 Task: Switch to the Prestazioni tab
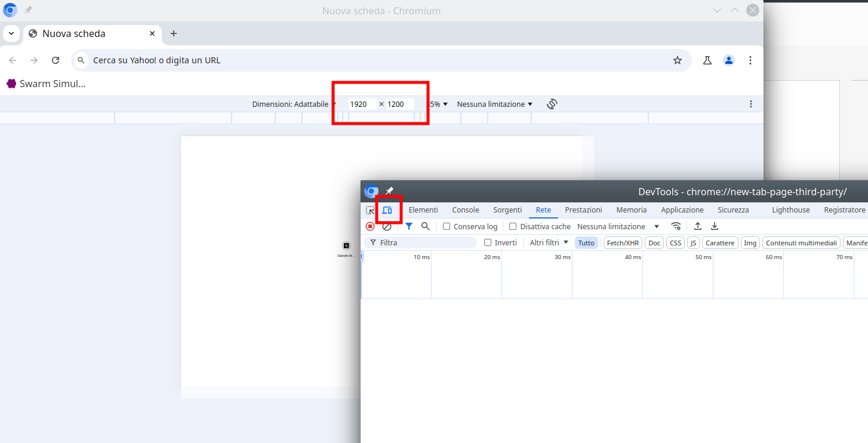tap(583, 210)
